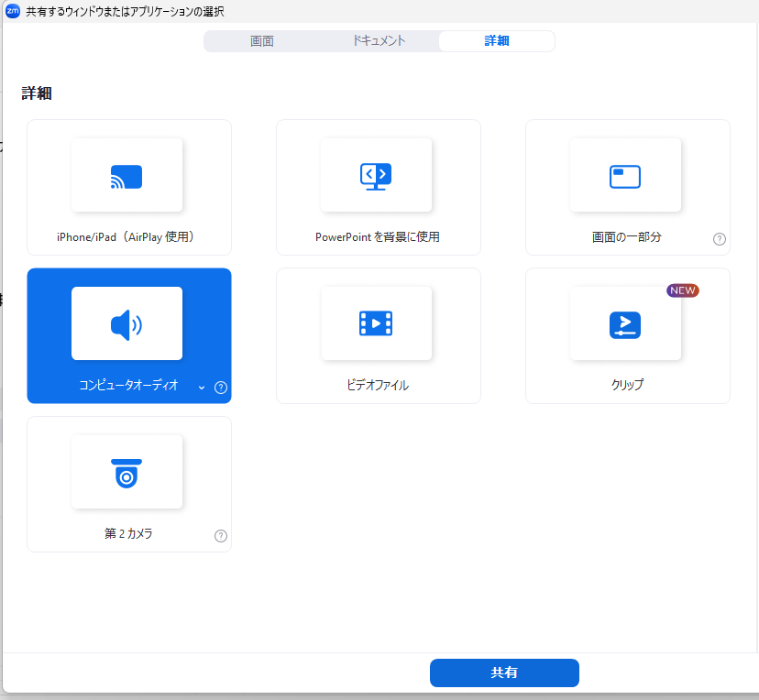Click the ビデオファイル label
The width and height of the screenshot is (759, 700).
pos(378,386)
